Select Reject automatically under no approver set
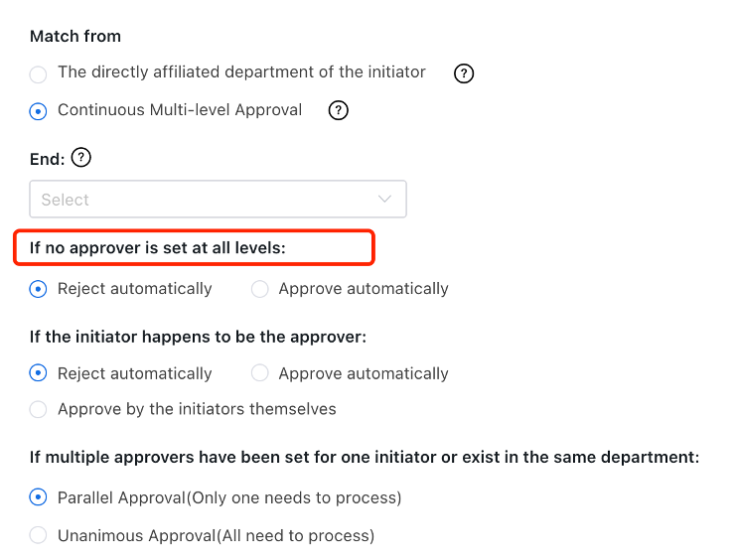735x560 pixels. click(38, 290)
